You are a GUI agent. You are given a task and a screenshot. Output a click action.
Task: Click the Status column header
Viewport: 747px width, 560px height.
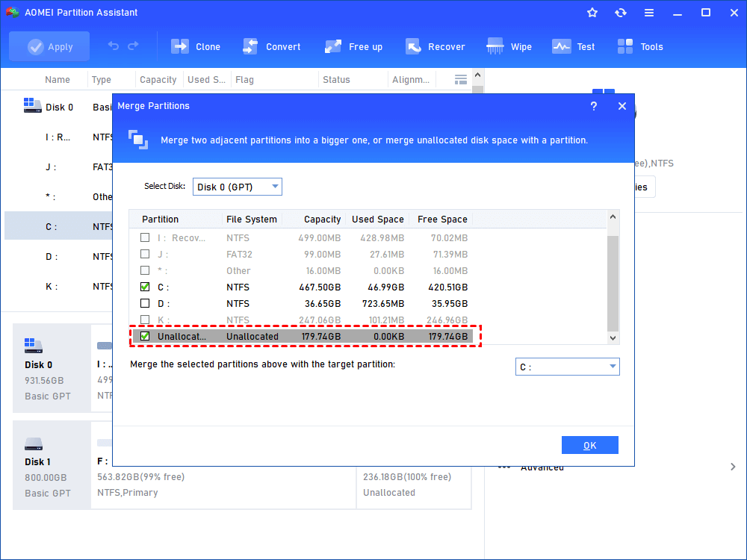pyautogui.click(x=336, y=80)
